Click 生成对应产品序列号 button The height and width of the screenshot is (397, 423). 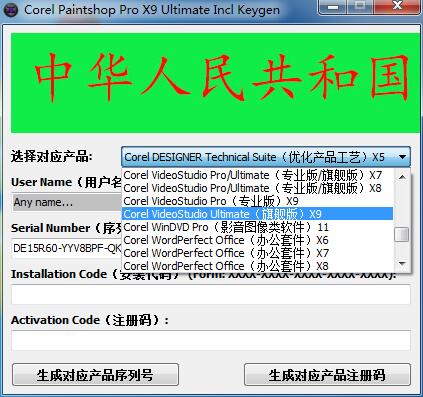pos(95,375)
